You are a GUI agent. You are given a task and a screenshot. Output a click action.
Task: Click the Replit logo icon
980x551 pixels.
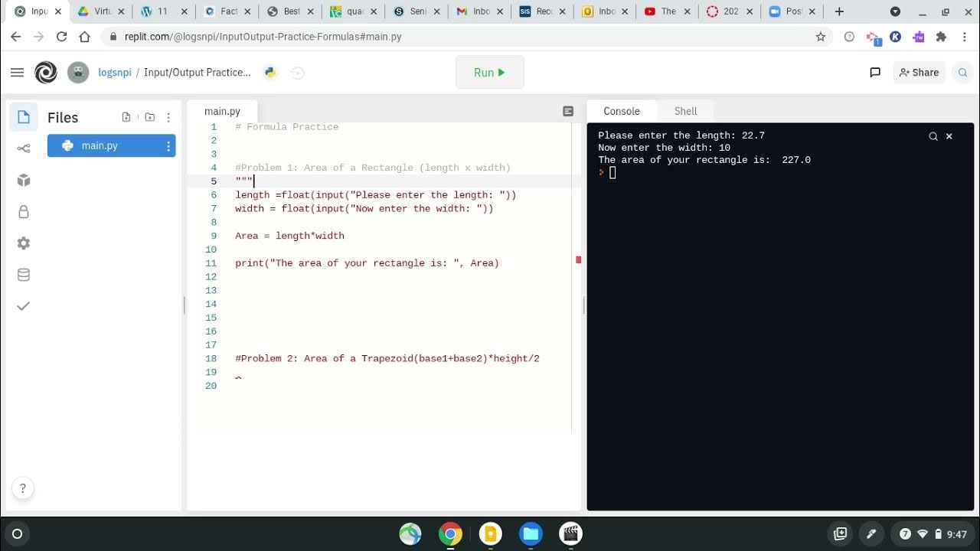click(x=46, y=73)
